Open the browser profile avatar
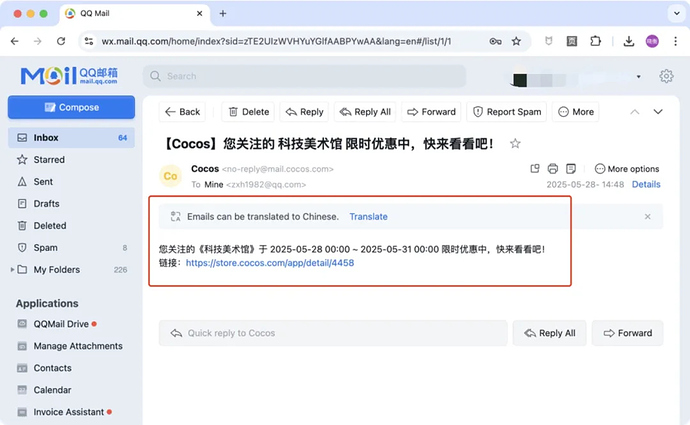Screen dimensions: 690x425 (x=652, y=41)
